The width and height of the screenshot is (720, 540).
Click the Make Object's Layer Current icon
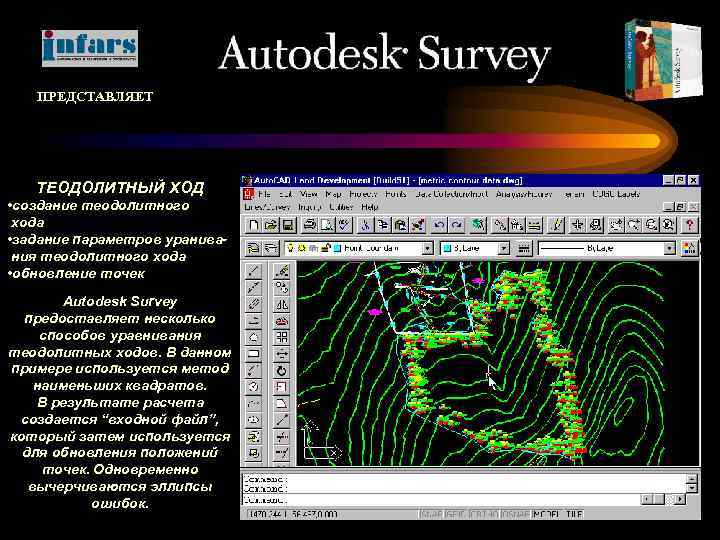(253, 248)
